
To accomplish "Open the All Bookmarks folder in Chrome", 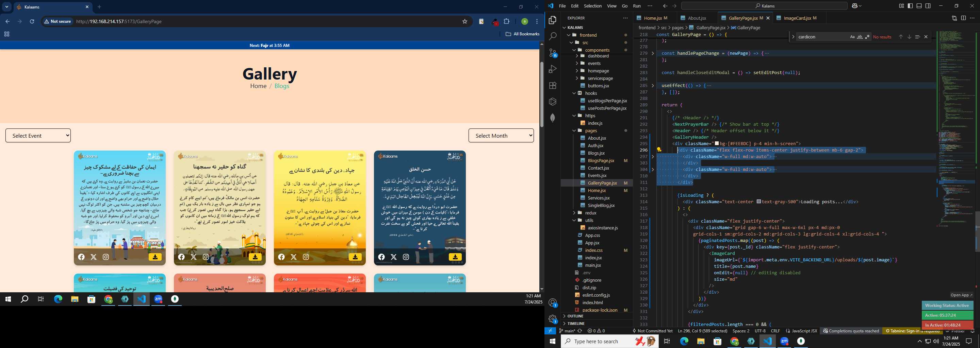I will (x=522, y=34).
